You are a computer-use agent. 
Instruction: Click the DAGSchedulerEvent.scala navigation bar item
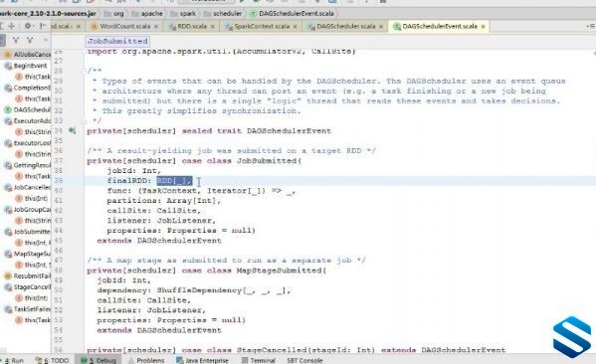(292, 14)
